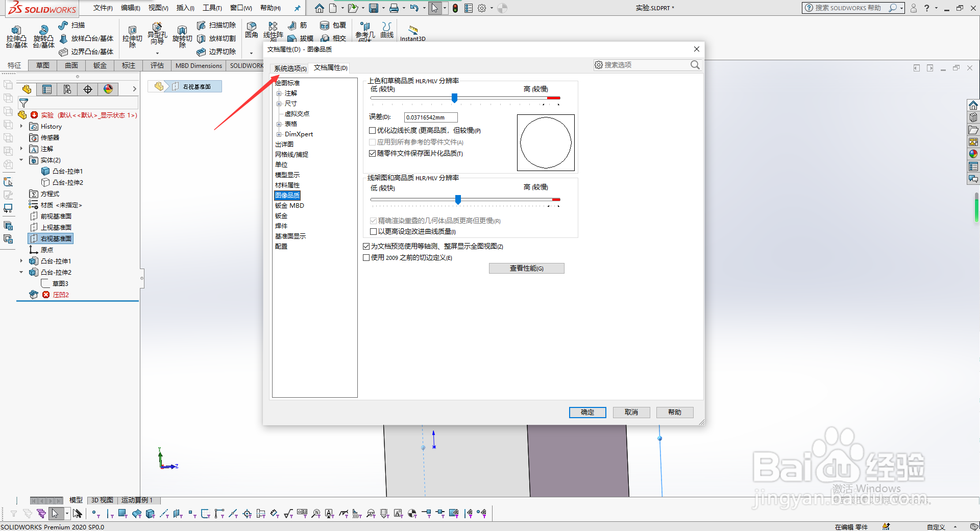The height and width of the screenshot is (531, 980).
Task: Check 使用2009之前的切边定义 option
Action: [x=366, y=257]
